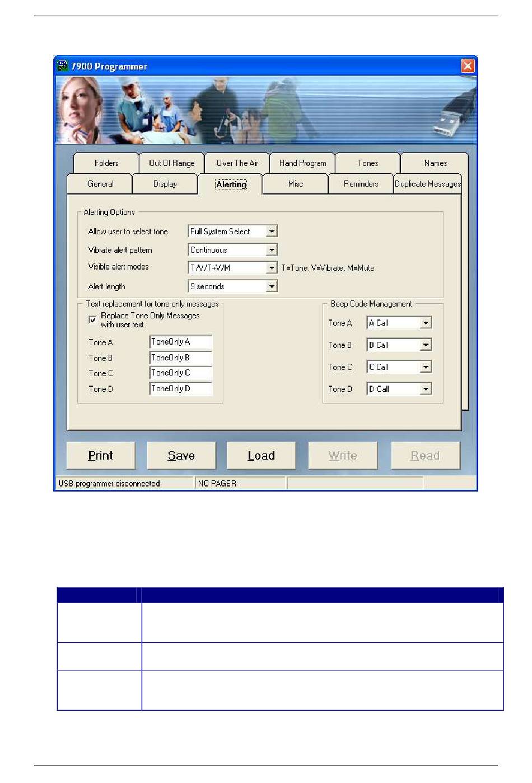This screenshot has height=783, width=532.
Task: Open the Tones tab
Action: point(368,163)
